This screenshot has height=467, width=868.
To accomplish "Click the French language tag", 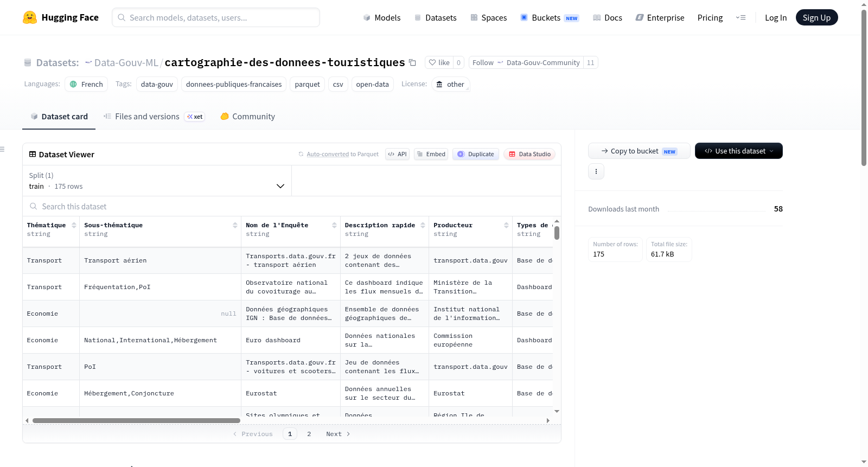I will pyautogui.click(x=86, y=84).
